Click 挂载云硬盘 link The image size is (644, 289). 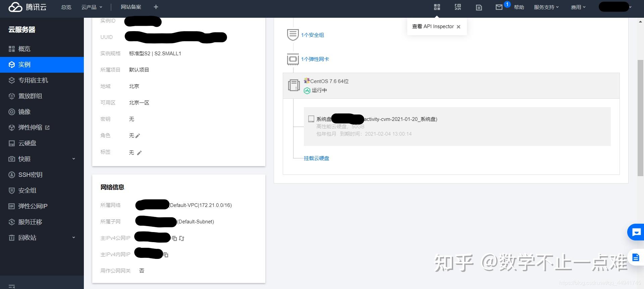click(x=317, y=158)
